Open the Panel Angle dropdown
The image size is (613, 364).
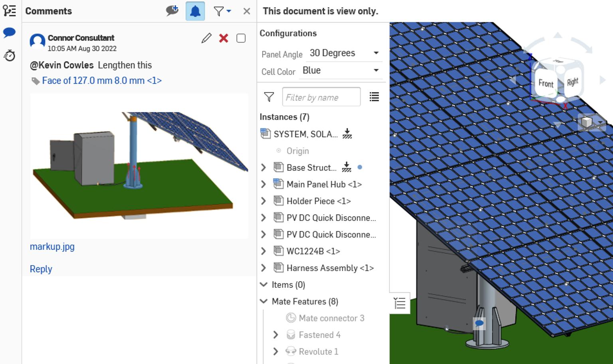click(376, 53)
